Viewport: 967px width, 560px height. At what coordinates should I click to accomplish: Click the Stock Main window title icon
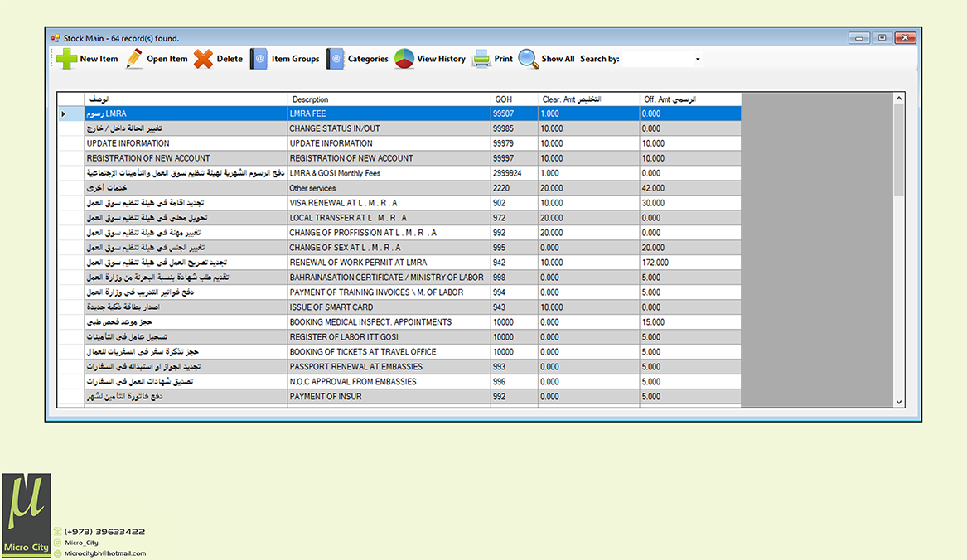[x=56, y=38]
